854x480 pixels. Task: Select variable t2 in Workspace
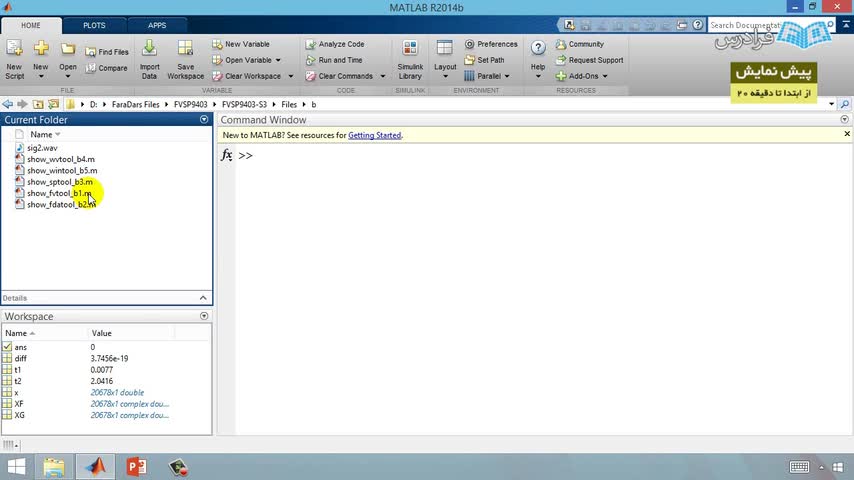click(x=17, y=381)
